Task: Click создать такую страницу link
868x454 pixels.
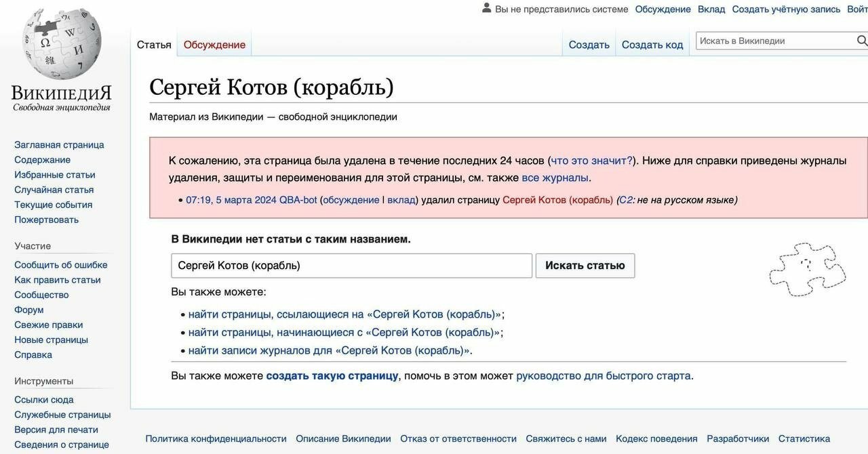Action: point(332,375)
